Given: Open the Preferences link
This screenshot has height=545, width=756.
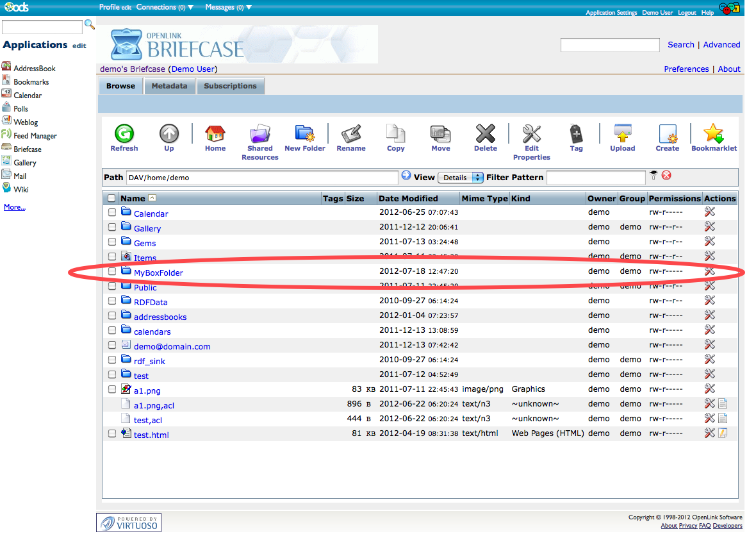Looking at the screenshot, I should tap(686, 69).
